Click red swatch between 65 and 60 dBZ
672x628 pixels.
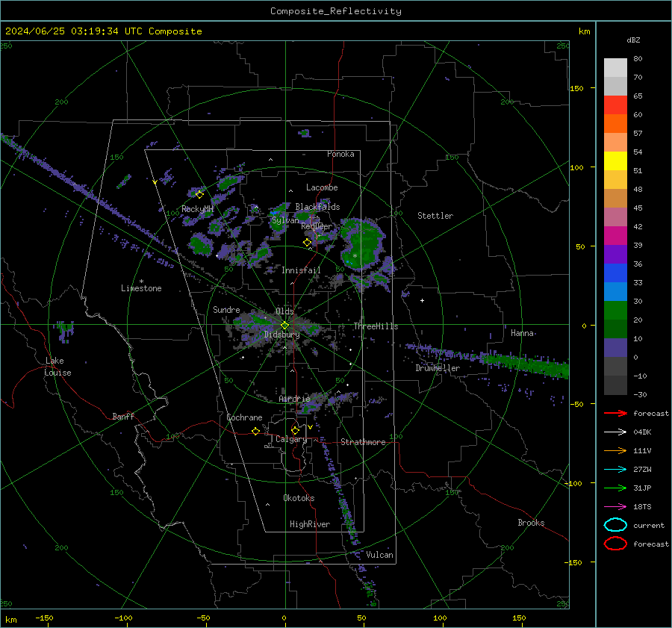point(615,105)
